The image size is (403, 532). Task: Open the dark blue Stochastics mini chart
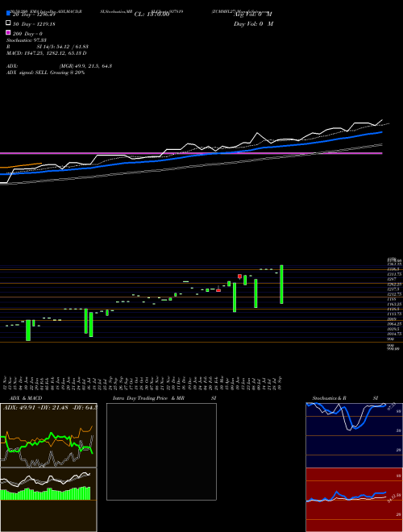coord(354,435)
